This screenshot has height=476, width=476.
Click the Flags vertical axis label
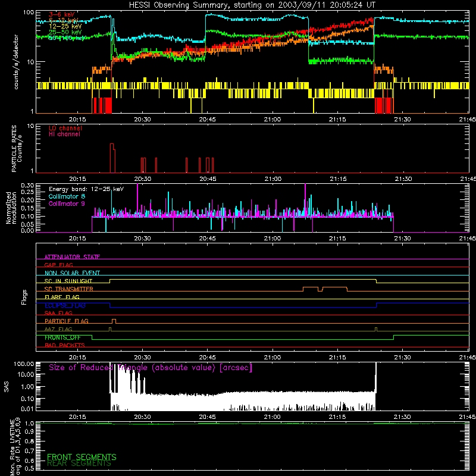pyautogui.click(x=24, y=297)
